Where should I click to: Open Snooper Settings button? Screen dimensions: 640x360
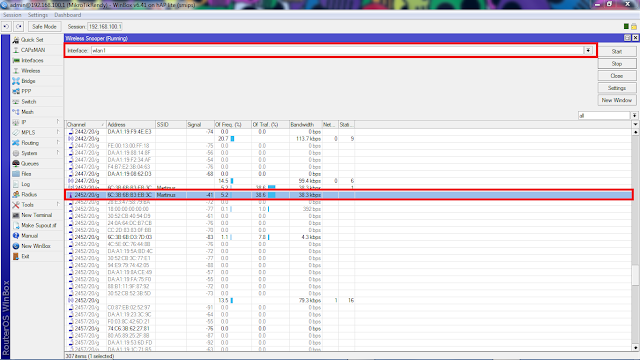tap(617, 88)
